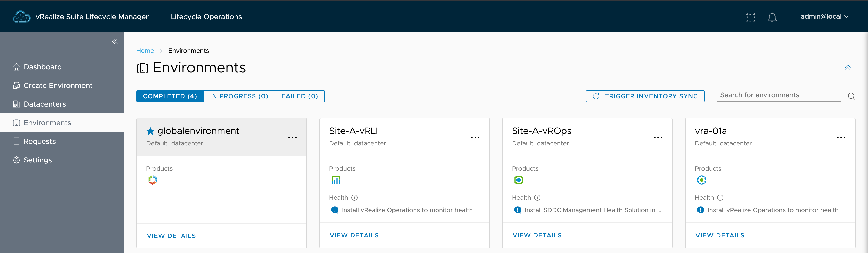Go to Dashboard in the sidebar
The width and height of the screenshot is (868, 253).
pyautogui.click(x=62, y=67)
